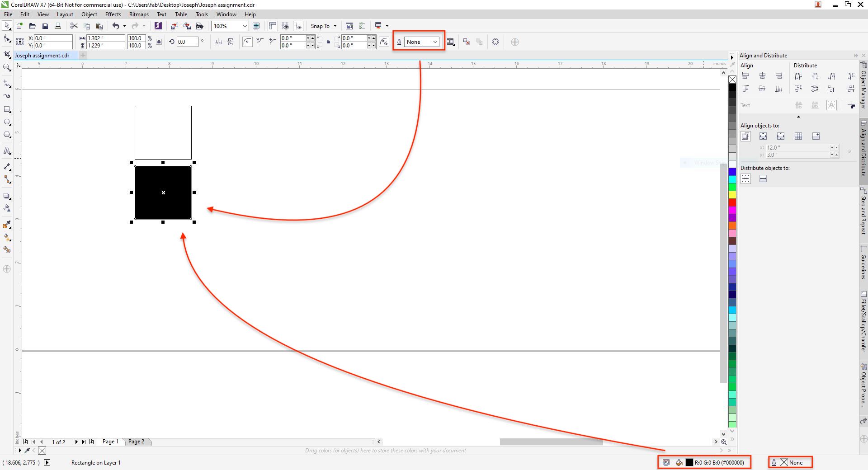The width and height of the screenshot is (868, 470).
Task: Select the Ellipse tool
Action: coord(7,122)
